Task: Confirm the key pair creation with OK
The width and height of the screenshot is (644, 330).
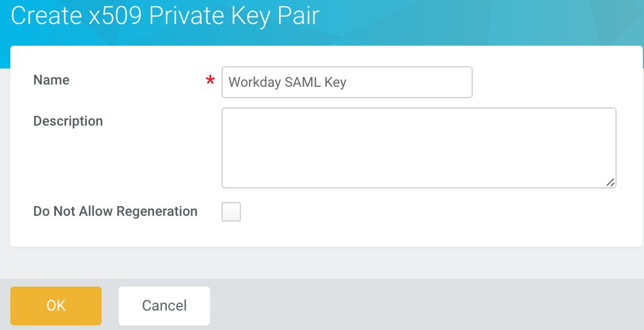Action: 55,306
